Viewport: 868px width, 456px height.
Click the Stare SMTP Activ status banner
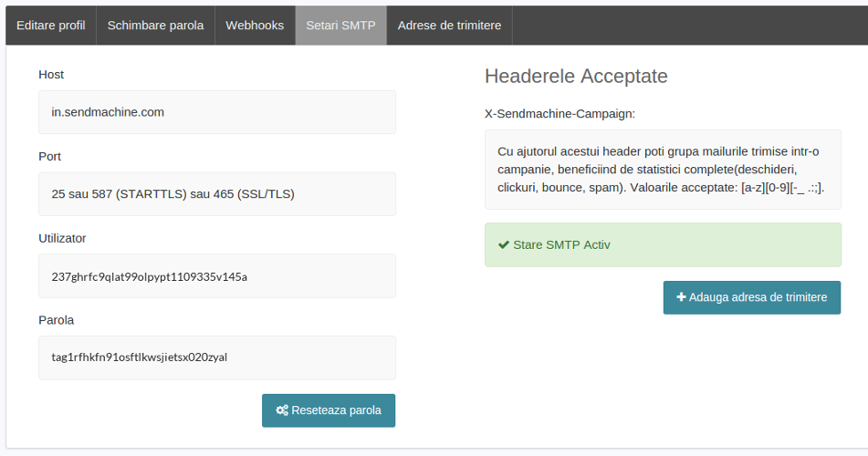663,245
